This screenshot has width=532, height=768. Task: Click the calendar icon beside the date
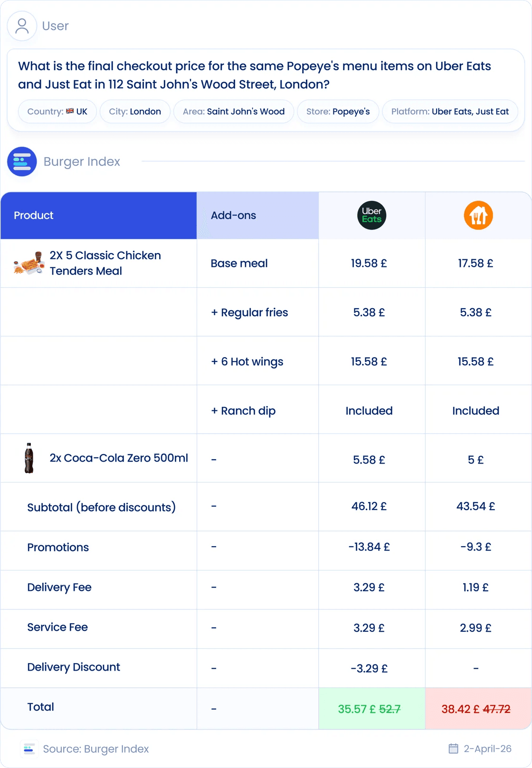click(x=454, y=749)
